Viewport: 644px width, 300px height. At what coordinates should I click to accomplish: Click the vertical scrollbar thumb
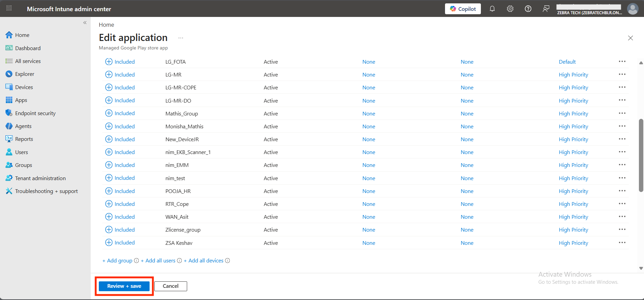click(x=641, y=155)
